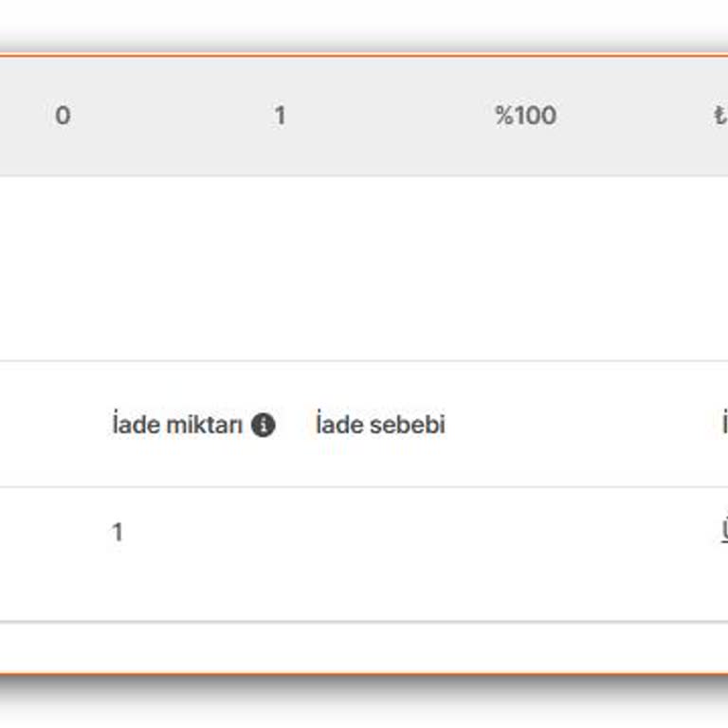The image size is (728, 728).
Task: Click the ₺ currency symbol at row edge
Action: (x=720, y=116)
